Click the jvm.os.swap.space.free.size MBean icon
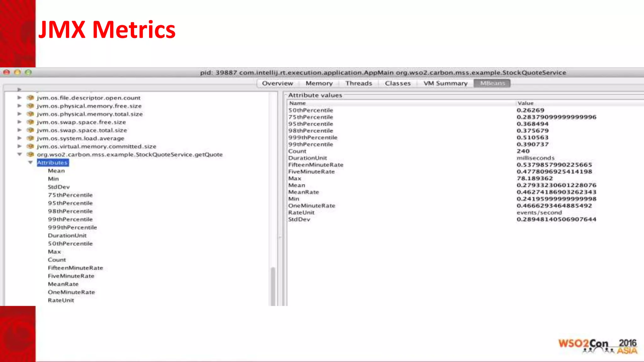Viewport: 644px width, 362px height. 31,122
